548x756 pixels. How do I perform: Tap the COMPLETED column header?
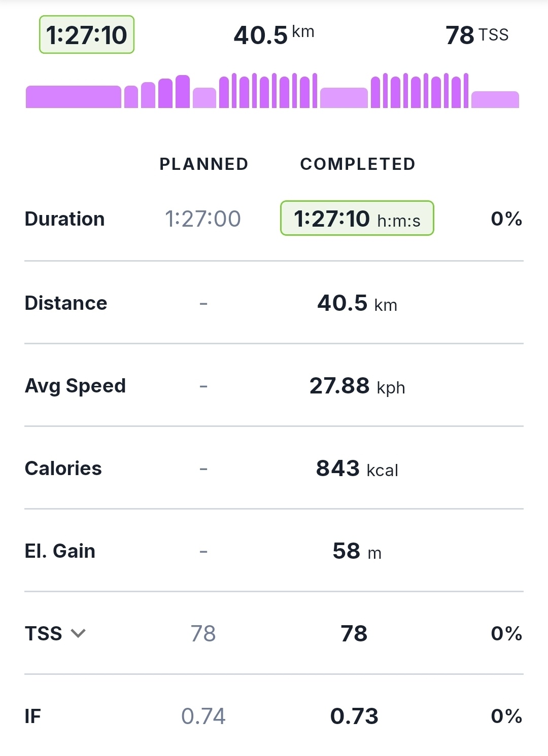point(358,164)
